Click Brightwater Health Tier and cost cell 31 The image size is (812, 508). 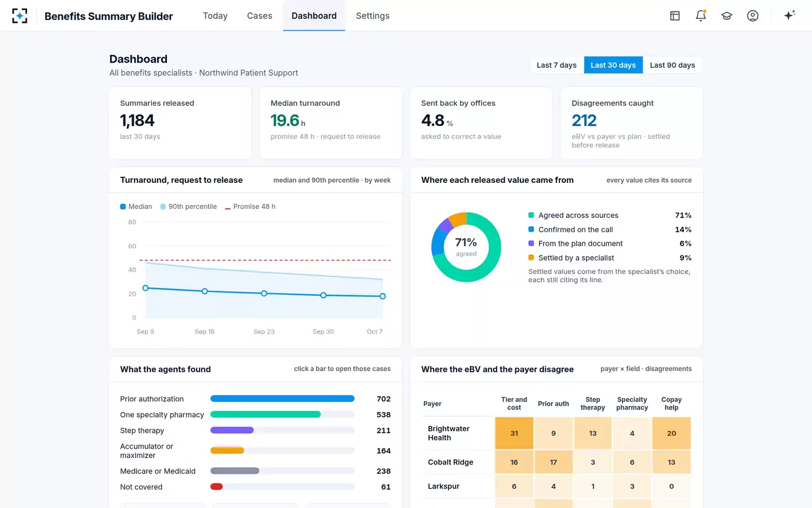pos(514,433)
